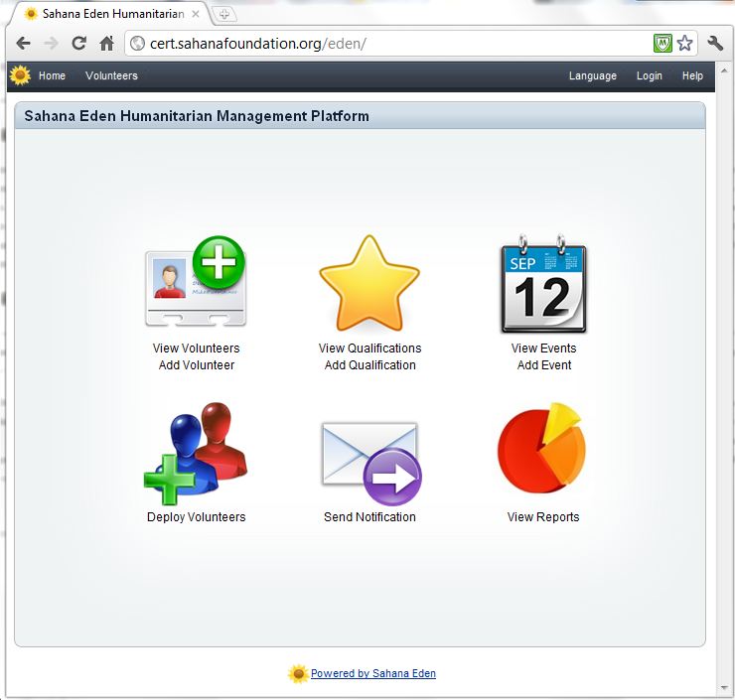Viewport: 735px width, 700px height.
Task: Go to browser home page icon
Action: pyautogui.click(x=106, y=44)
